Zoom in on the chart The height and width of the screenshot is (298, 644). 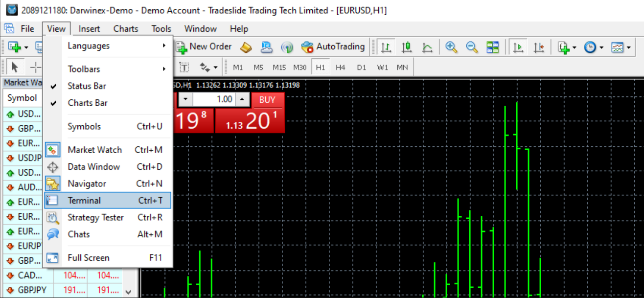point(451,47)
